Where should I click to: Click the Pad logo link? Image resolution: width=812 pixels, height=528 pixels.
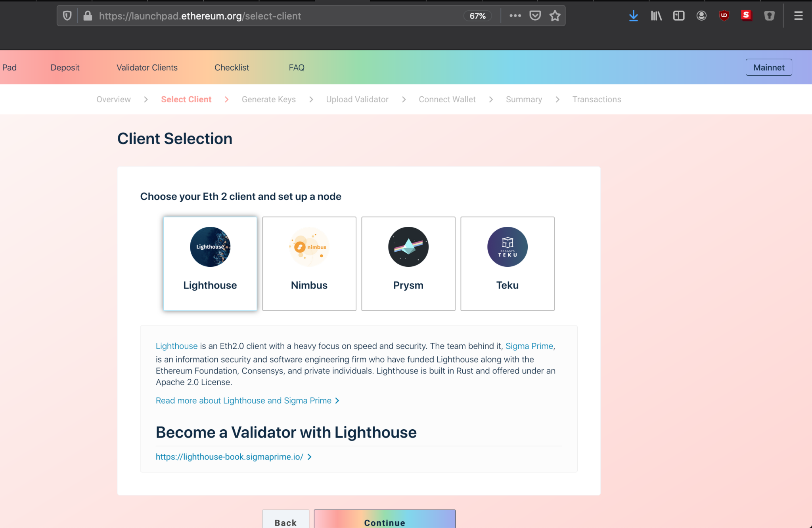9,67
